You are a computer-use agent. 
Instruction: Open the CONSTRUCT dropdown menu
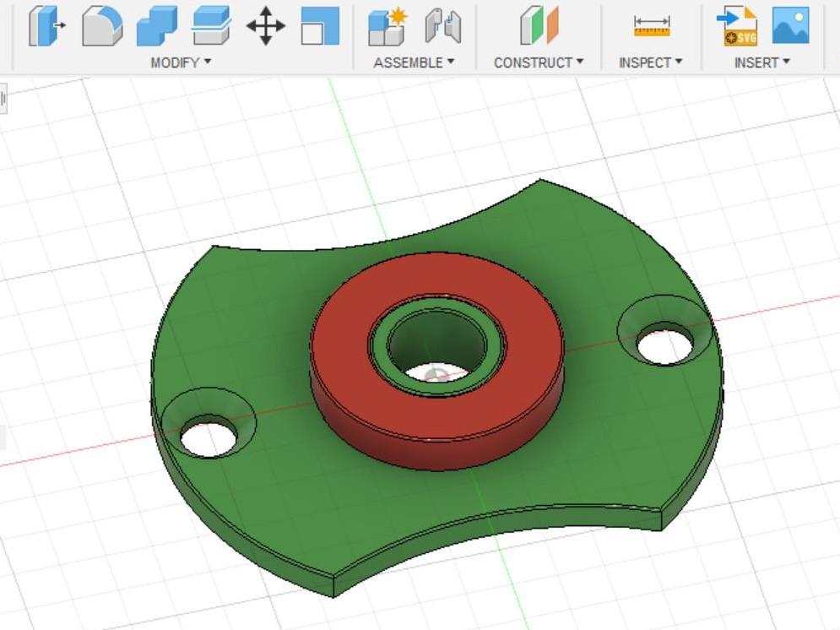[x=538, y=61]
